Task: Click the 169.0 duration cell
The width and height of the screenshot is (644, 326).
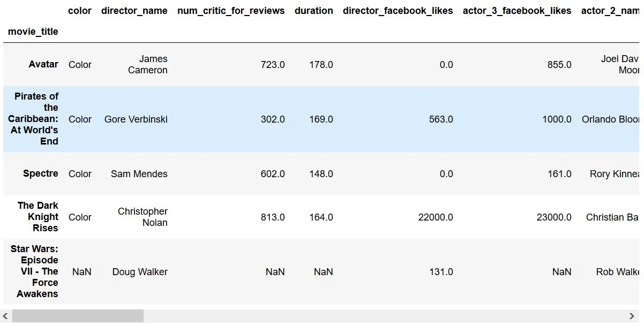Action: pyautogui.click(x=321, y=119)
